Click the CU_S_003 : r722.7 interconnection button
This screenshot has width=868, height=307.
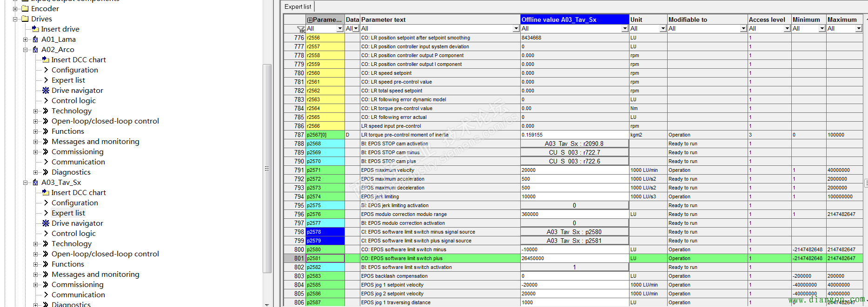(x=574, y=152)
